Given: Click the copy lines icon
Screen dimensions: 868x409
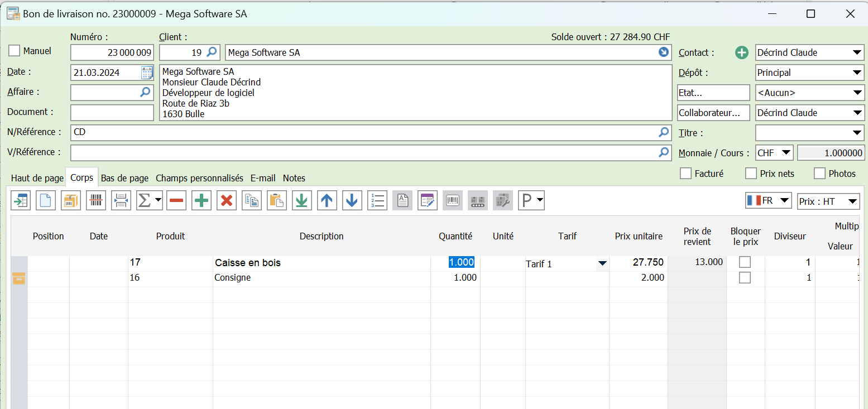Looking at the screenshot, I should [252, 200].
